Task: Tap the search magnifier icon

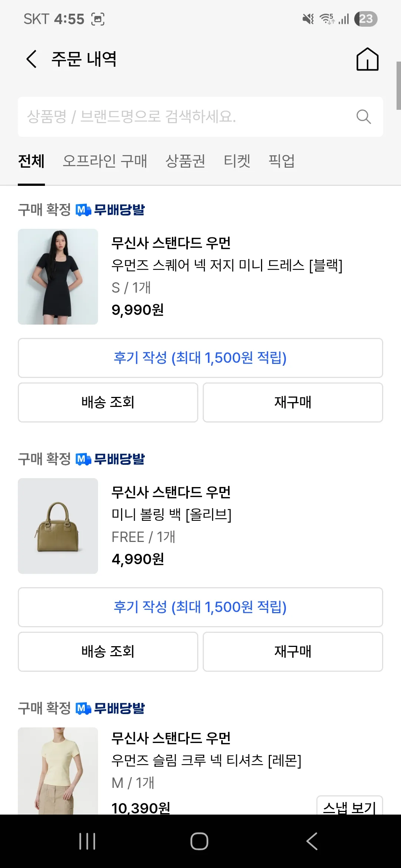Action: click(363, 117)
